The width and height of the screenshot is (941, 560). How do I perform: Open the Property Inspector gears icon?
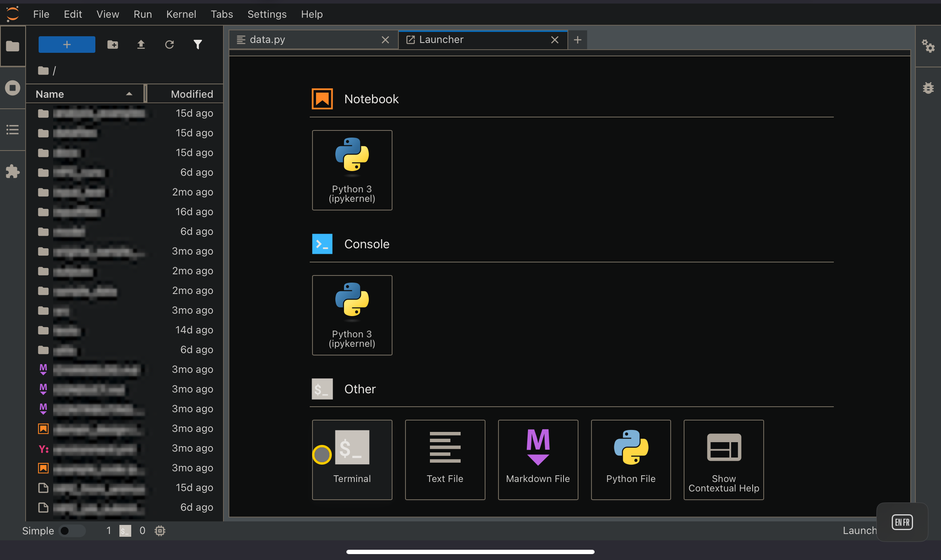(x=928, y=46)
